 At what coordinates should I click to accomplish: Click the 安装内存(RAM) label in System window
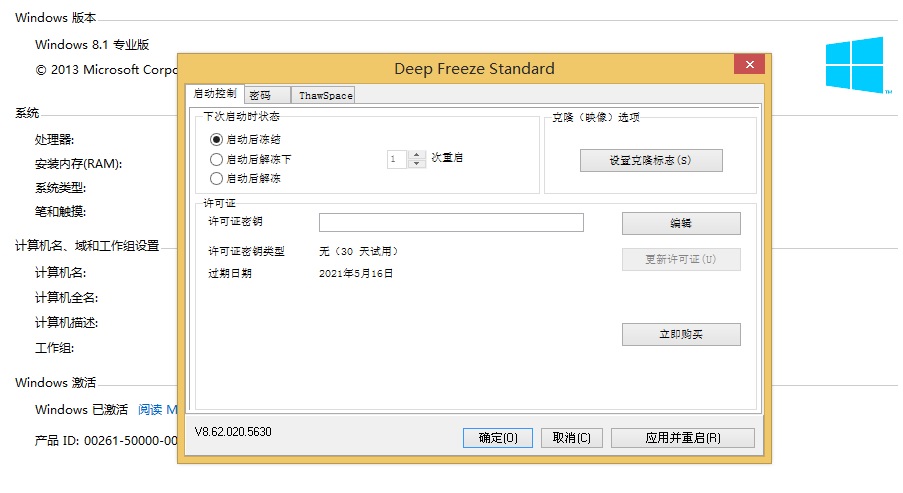click(78, 164)
